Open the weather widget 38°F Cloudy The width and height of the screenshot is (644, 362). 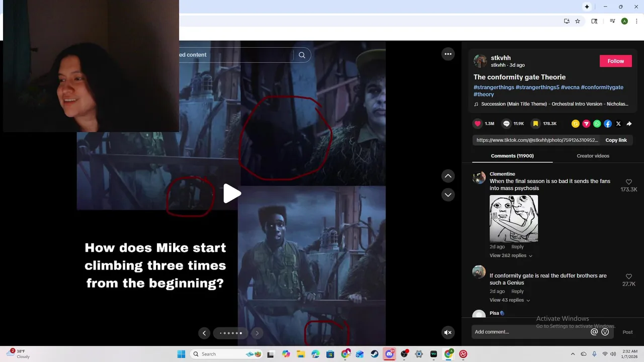[x=18, y=354]
